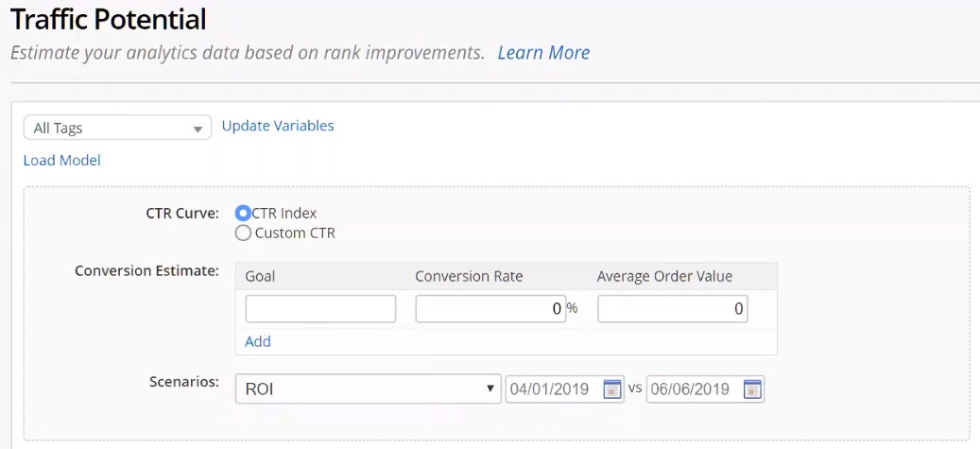The height and width of the screenshot is (449, 980).
Task: Click the Scenarios label
Action: point(184,382)
